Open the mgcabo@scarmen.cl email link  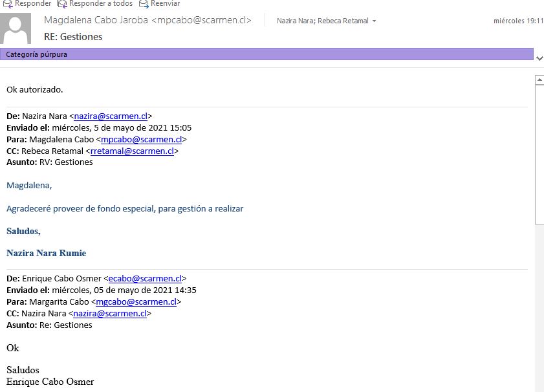(136, 302)
